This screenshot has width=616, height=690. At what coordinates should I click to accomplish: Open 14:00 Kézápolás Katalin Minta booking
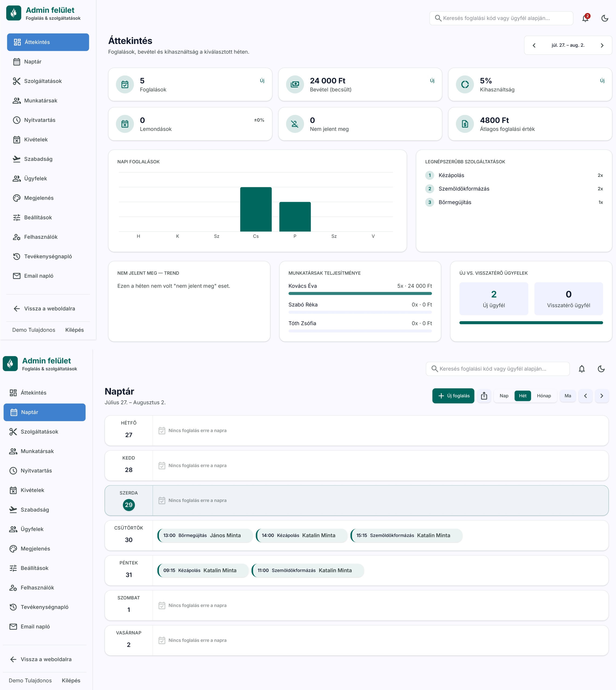coord(302,536)
